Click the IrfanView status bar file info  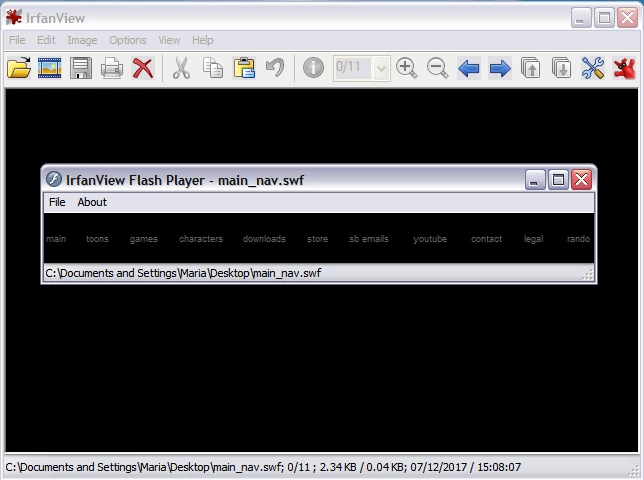tap(263, 467)
